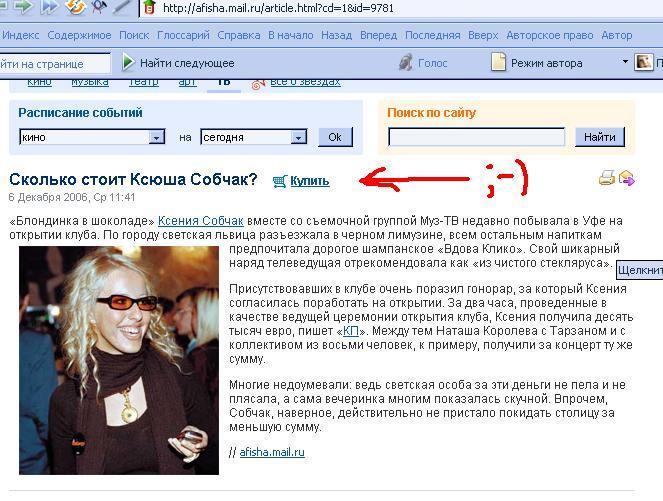Open the Содержимое navigation item
Screen dimensions: 663x501
tap(79, 35)
